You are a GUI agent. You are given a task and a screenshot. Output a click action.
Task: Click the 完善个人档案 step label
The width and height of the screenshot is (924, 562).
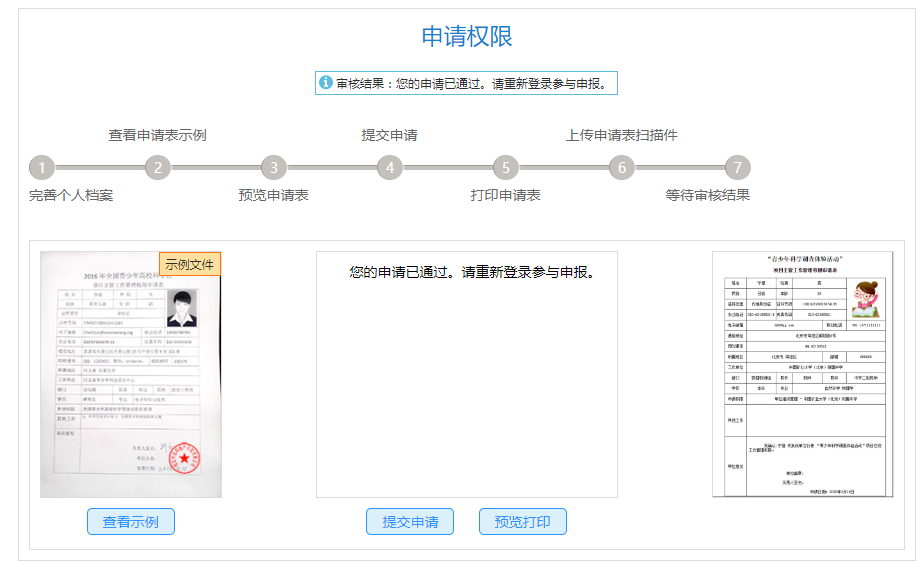click(71, 195)
